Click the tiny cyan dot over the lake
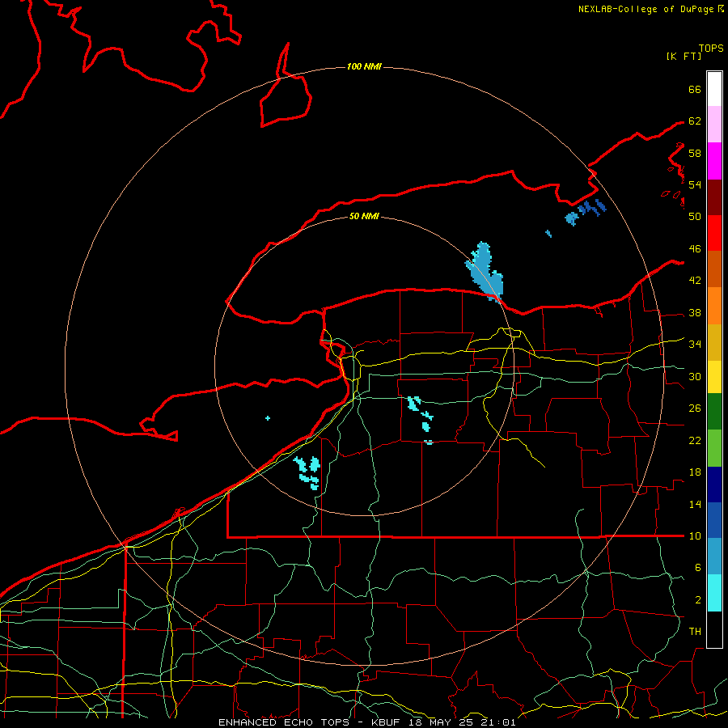The height and width of the screenshot is (728, 728). click(x=268, y=418)
